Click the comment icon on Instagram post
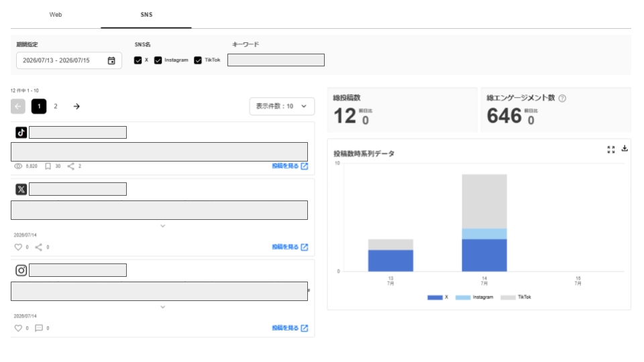Screen dimensions: 644x362 pyautogui.click(x=39, y=328)
